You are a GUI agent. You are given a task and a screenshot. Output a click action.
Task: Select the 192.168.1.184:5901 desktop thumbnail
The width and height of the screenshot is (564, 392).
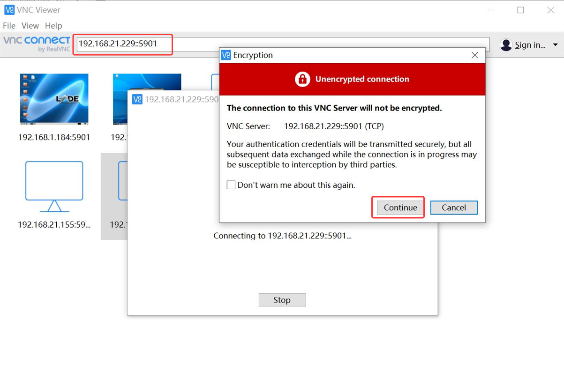coord(54,99)
